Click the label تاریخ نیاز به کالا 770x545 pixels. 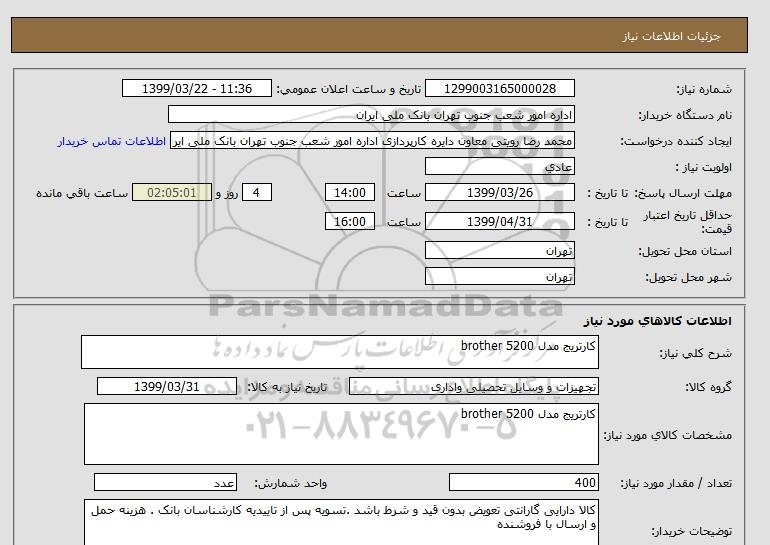(x=287, y=387)
